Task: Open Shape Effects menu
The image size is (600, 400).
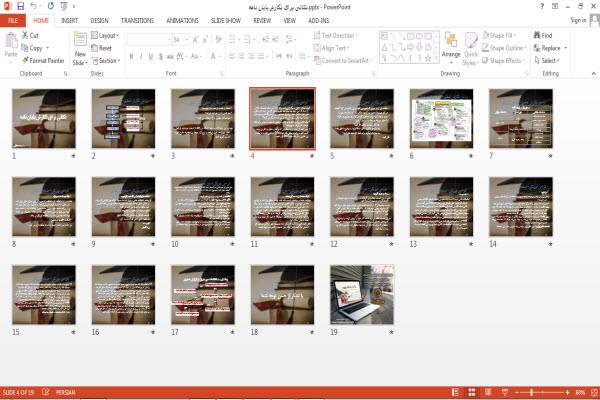Action: pos(503,60)
